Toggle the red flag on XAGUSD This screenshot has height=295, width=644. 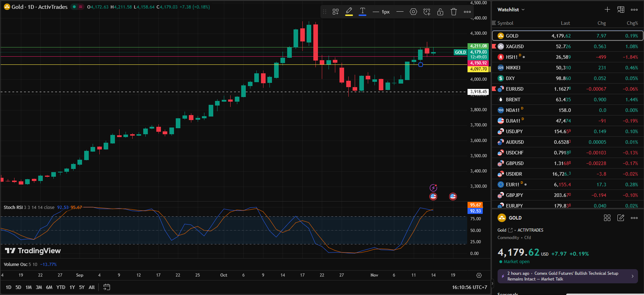pyautogui.click(x=494, y=46)
